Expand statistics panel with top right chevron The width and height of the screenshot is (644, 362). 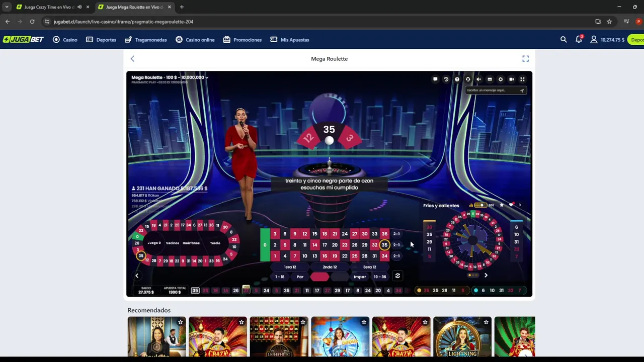point(520,205)
